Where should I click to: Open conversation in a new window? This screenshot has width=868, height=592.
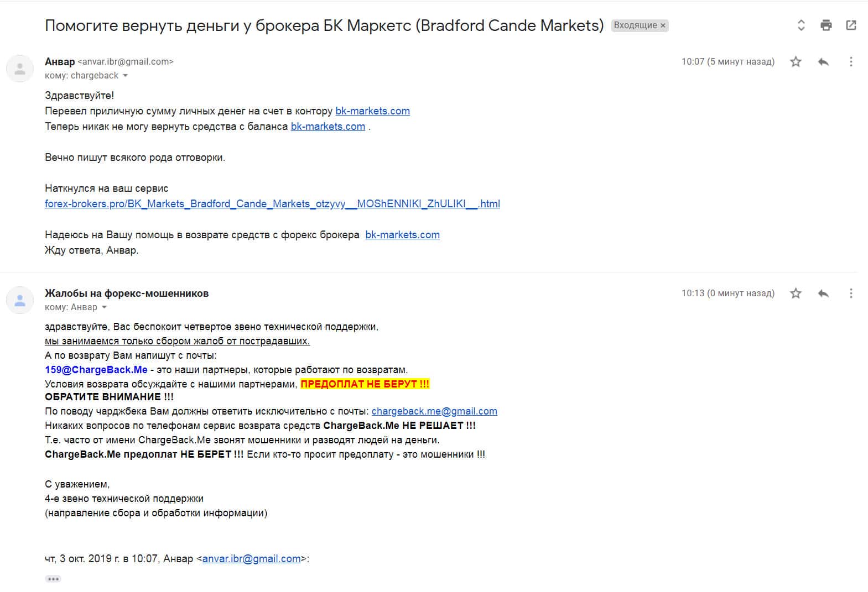(x=851, y=25)
